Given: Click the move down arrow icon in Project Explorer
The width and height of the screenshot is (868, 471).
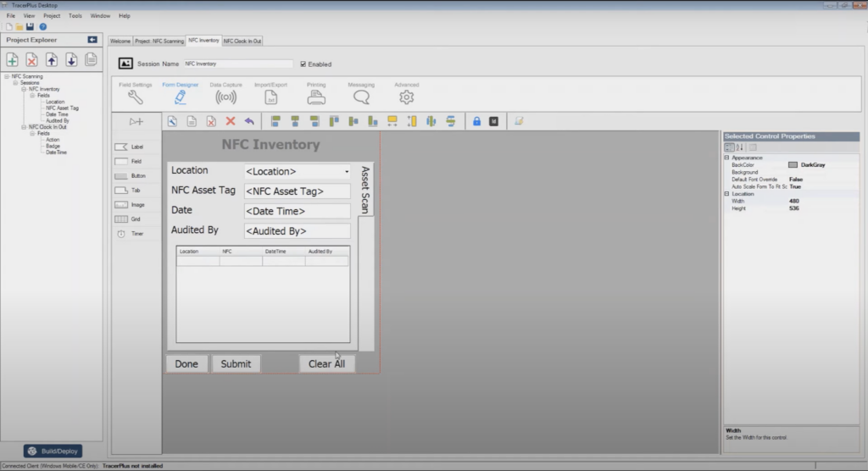Looking at the screenshot, I should pyautogui.click(x=71, y=60).
